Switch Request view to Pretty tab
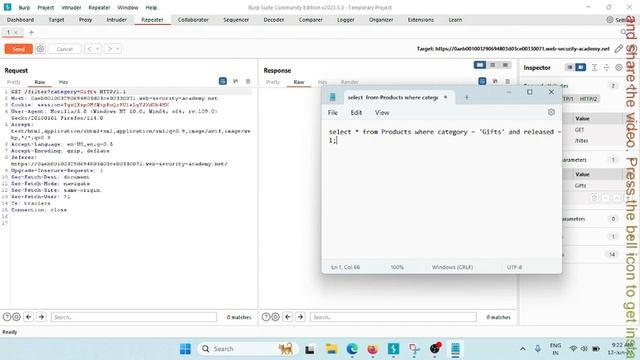This screenshot has height=360, width=640. click(x=13, y=82)
